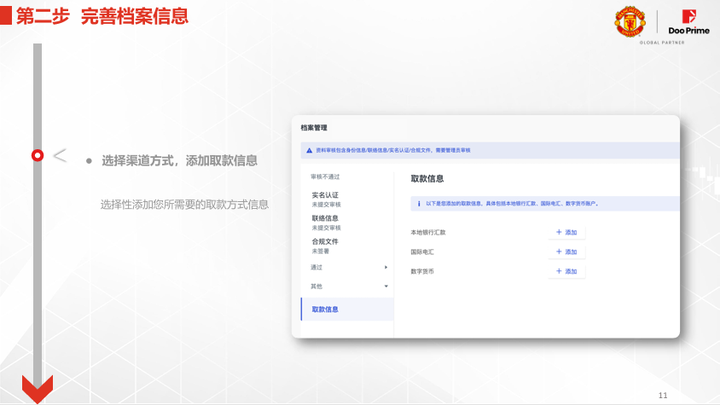
Task: Click the page number 11
Action: (x=663, y=395)
